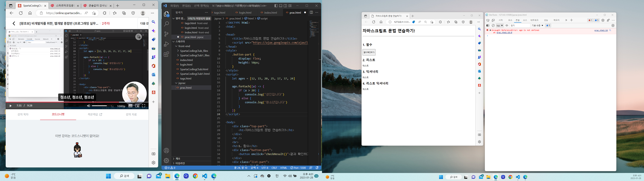Open console settings gear in DevTools console toolbar
This screenshot has height=181, width=644.
(x=613, y=25)
